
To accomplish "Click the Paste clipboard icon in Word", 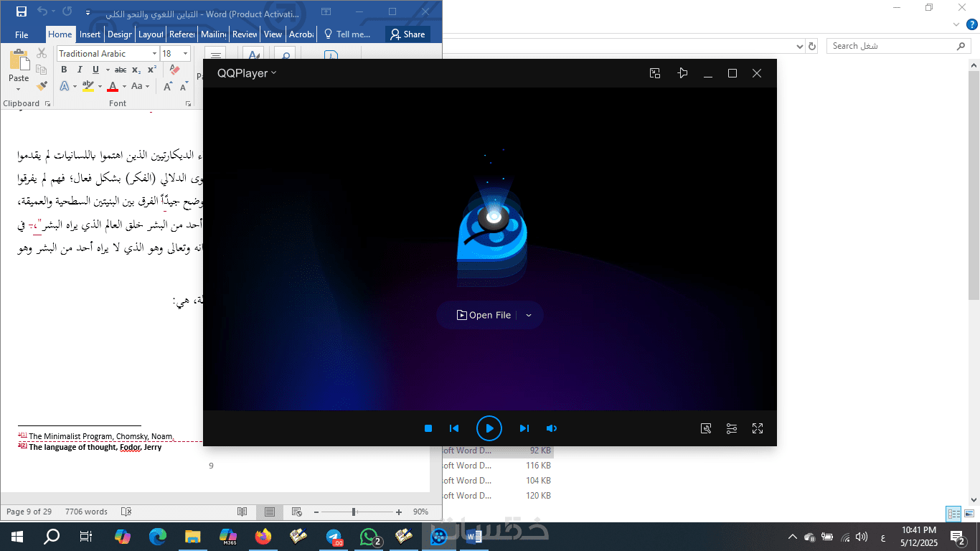I will point(19,60).
